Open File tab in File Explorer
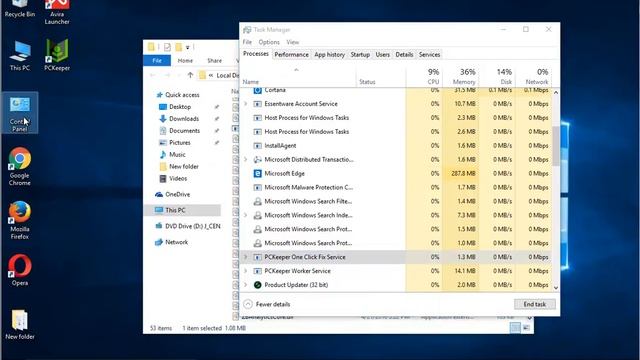Screen dimensions: 640x360 pyautogui.click(x=157, y=60)
